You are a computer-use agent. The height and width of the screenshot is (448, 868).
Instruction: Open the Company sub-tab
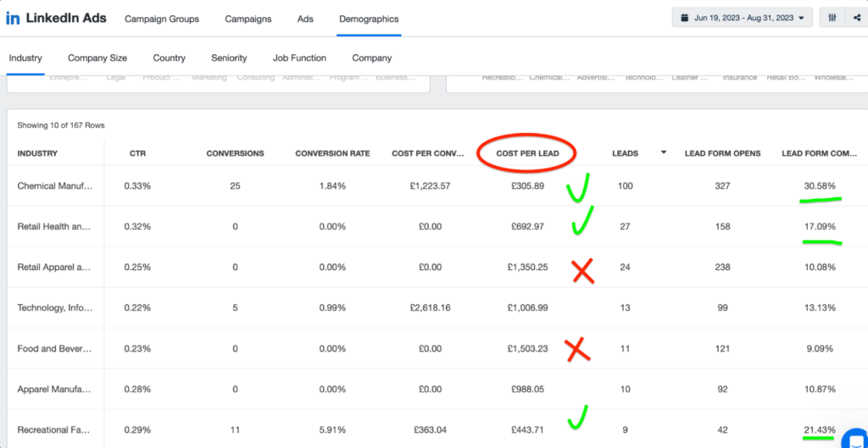371,58
